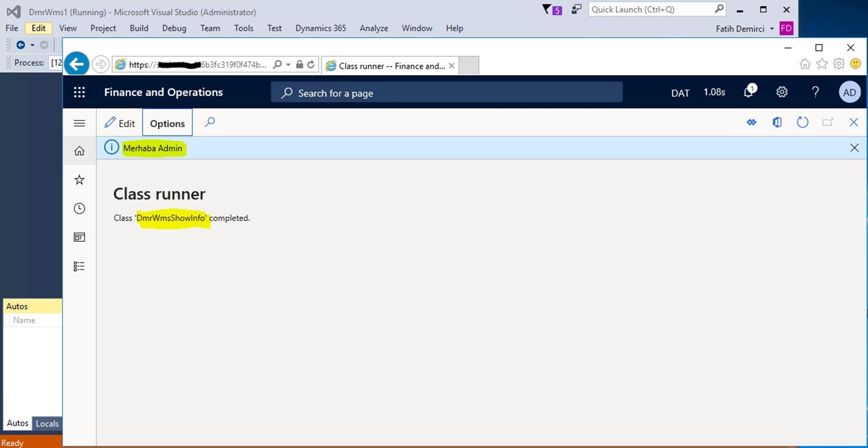Open the app launcher waffle menu

point(80,92)
